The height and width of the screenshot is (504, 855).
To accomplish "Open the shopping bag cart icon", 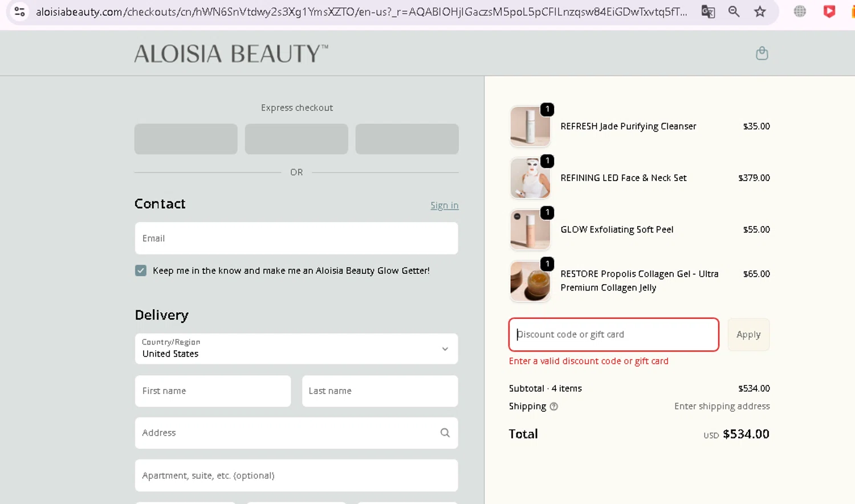I will 762,53.
